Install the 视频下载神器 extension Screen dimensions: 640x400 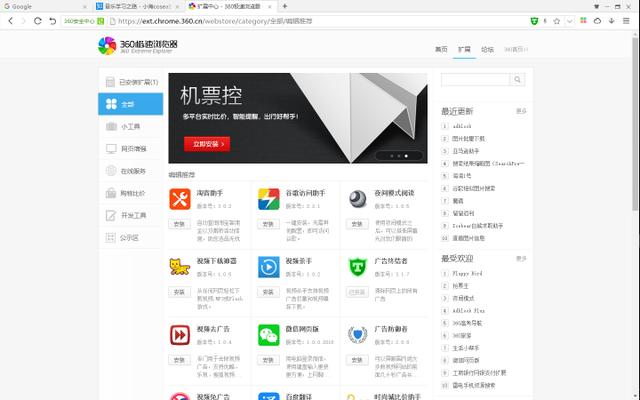(180, 292)
